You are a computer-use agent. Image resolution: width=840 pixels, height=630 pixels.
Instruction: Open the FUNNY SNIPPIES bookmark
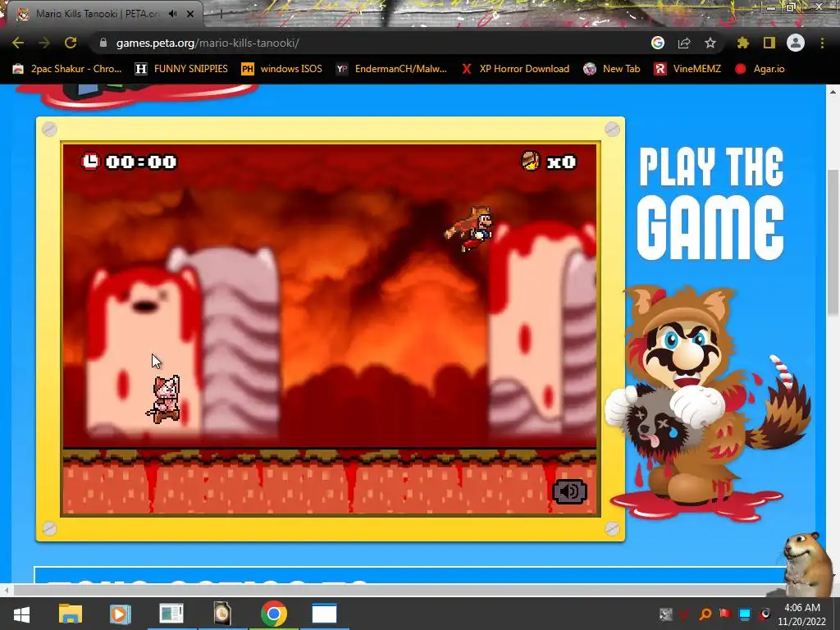click(x=181, y=69)
